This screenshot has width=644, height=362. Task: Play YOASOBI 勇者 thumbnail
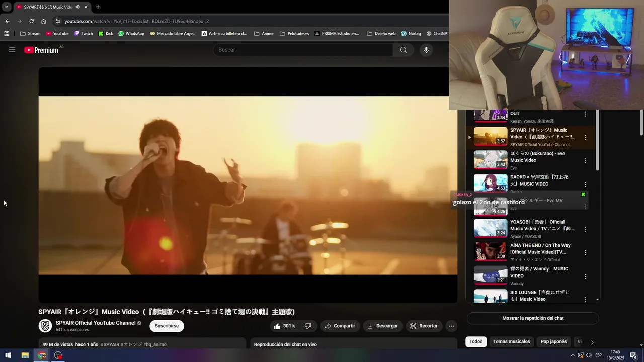(491, 228)
